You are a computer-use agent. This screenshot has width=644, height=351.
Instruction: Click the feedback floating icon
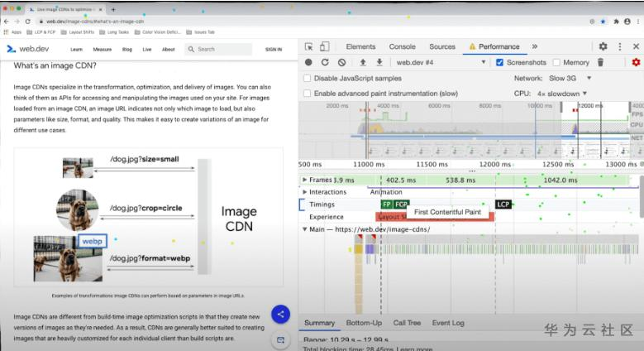[280, 340]
